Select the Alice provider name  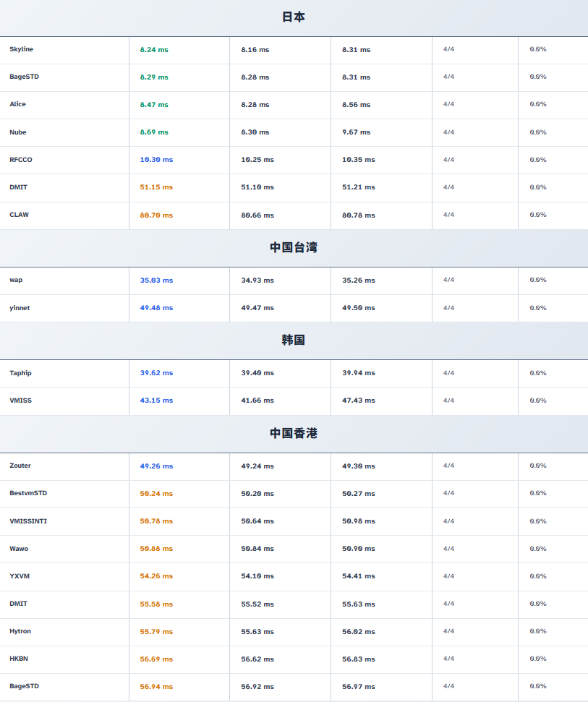17,104
